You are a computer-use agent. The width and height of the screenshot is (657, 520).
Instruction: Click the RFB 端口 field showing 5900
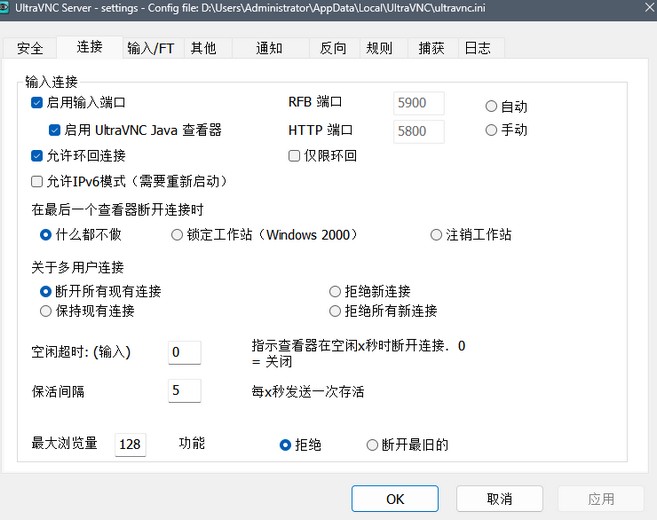[419, 103]
